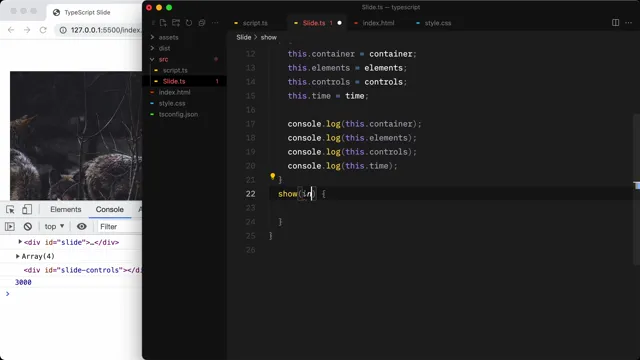Switch to the style.css editor tab
The image size is (640, 360).
coord(438,23)
